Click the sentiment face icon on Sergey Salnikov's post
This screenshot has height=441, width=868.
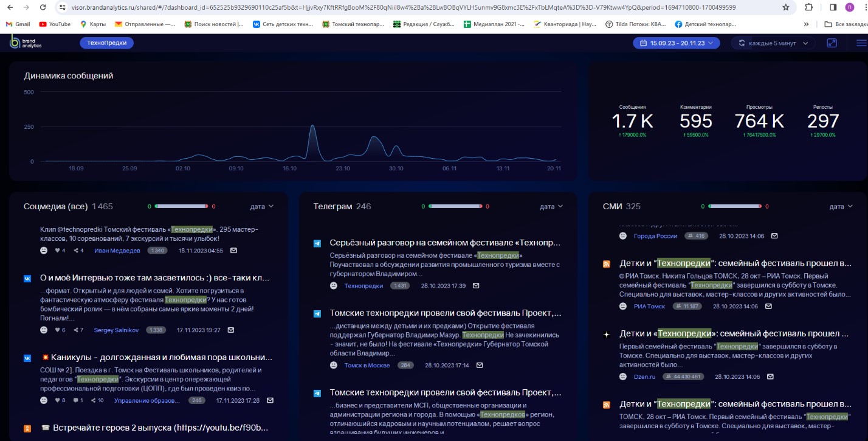44,330
